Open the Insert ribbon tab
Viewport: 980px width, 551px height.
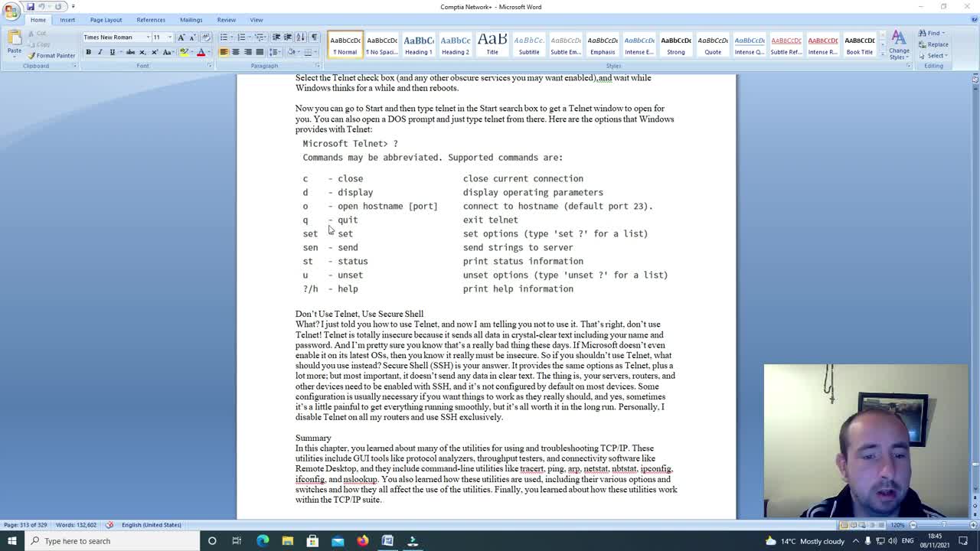tap(67, 20)
